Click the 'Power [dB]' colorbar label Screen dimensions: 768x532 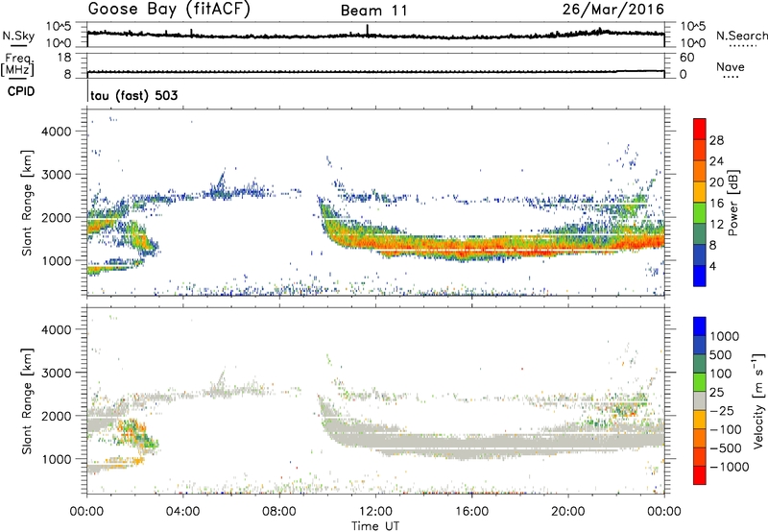click(732, 203)
